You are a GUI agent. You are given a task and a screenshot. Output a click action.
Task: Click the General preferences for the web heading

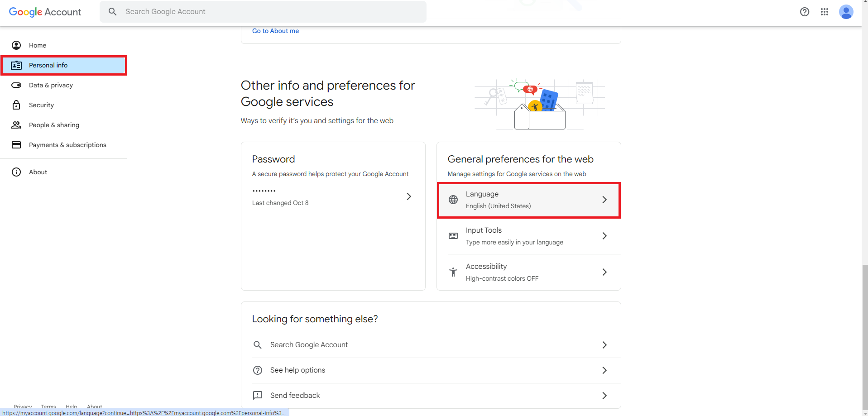pos(520,159)
